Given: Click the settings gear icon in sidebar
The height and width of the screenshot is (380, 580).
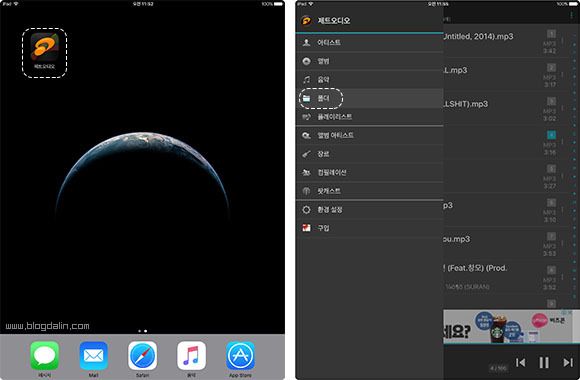Looking at the screenshot, I should (306, 210).
